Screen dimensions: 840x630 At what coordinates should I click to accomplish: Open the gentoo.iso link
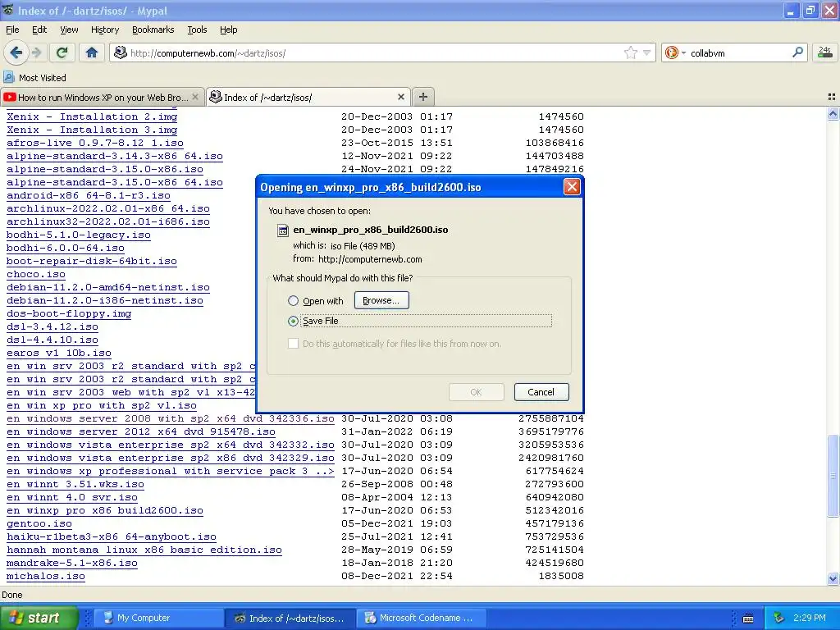point(39,524)
